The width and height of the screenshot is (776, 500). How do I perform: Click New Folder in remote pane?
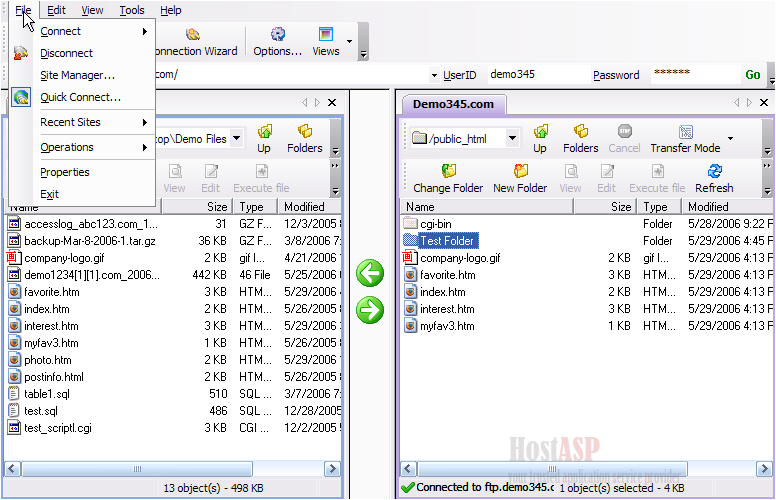(520, 179)
